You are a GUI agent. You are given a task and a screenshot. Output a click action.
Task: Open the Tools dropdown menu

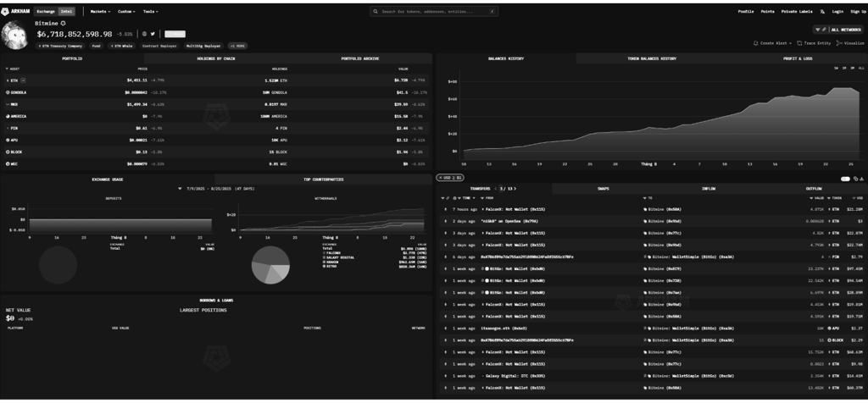click(x=151, y=11)
